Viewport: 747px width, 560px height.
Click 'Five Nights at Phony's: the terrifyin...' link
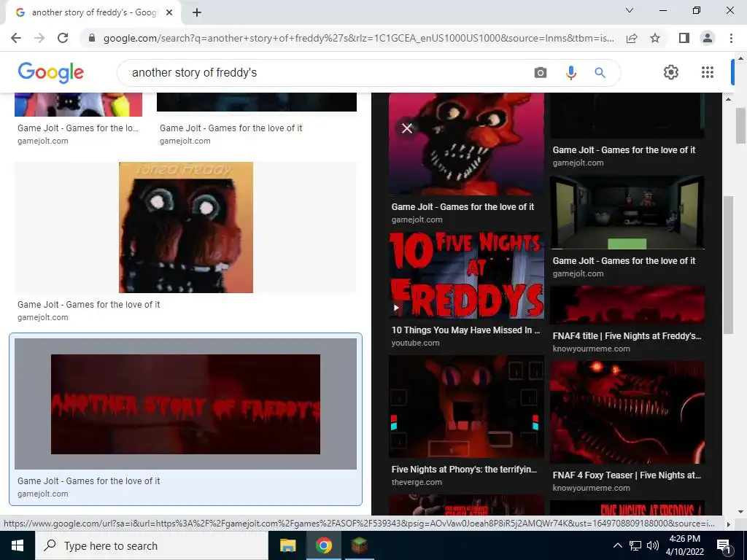[464, 469]
